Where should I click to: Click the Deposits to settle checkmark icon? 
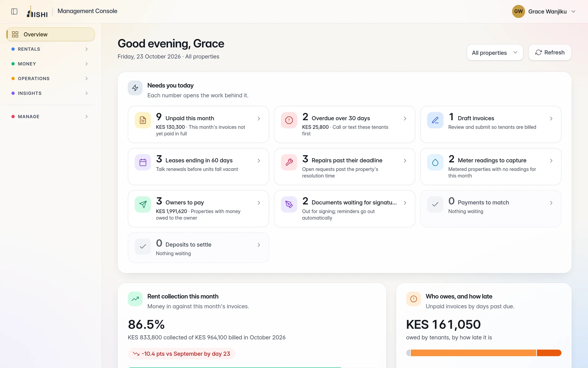143,246
